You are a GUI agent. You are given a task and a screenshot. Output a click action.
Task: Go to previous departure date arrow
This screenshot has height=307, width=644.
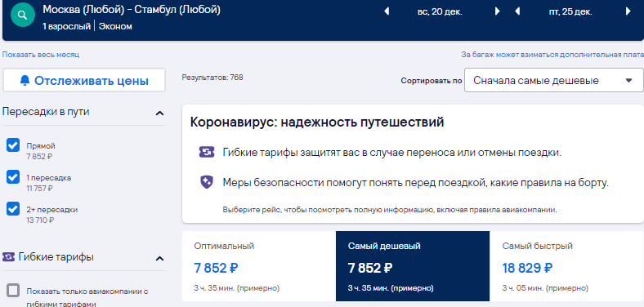pos(386,11)
